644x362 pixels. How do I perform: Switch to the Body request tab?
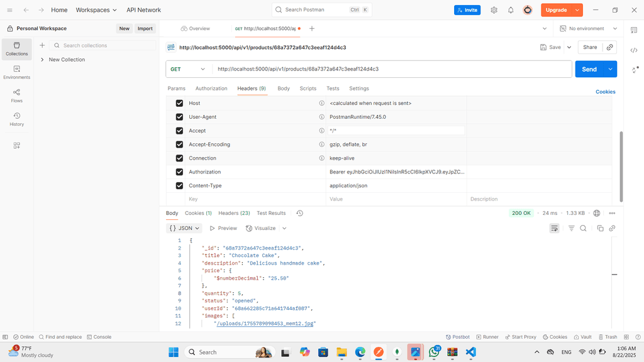[284, 89]
